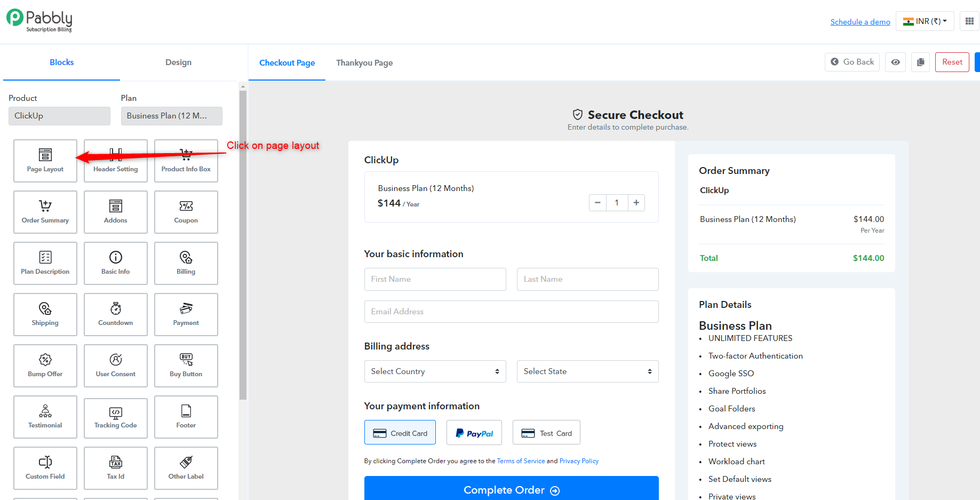Viewport: 980px width, 500px height.
Task: Toggle page preview with the eye icon
Action: pyautogui.click(x=895, y=62)
